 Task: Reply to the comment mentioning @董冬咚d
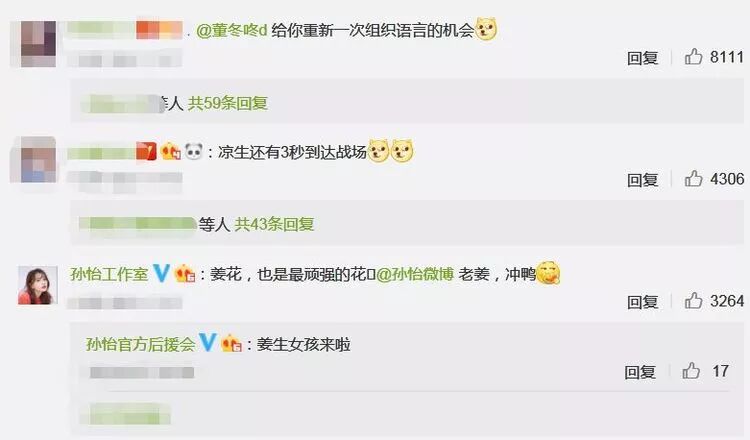tap(642, 58)
